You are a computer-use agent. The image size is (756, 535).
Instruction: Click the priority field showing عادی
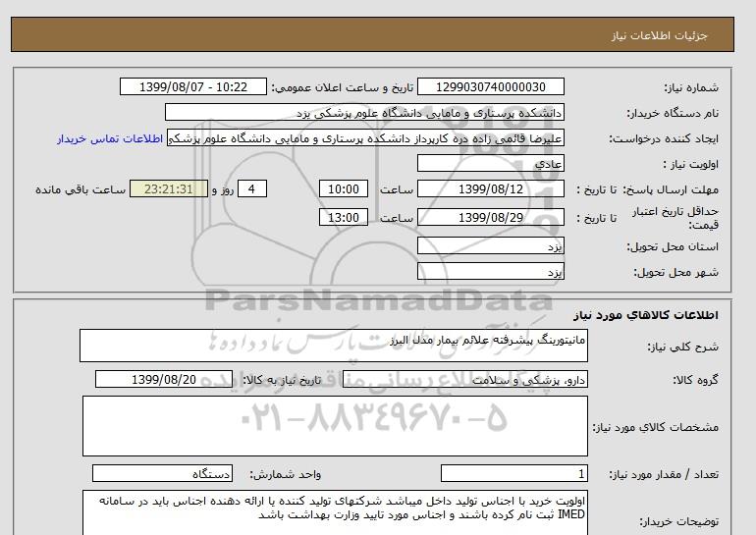[490, 163]
